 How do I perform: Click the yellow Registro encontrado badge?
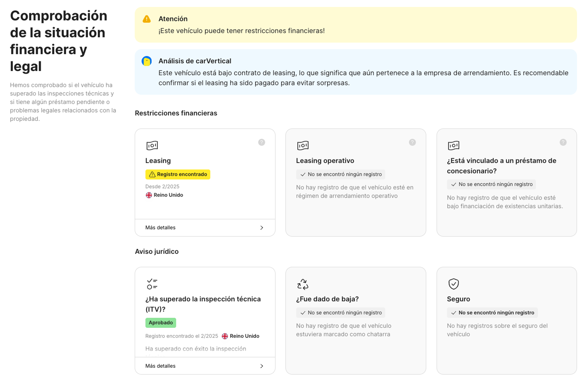tap(178, 174)
